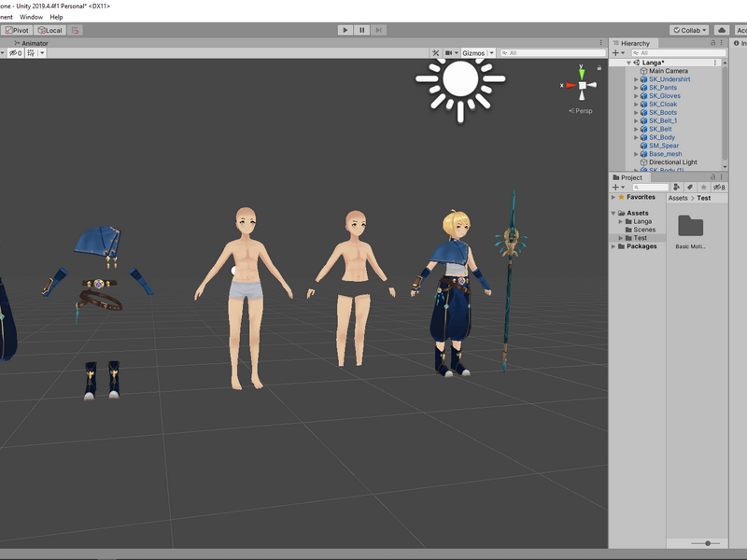Open the Project panel three-dot menu
Image resolution: width=747 pixels, height=560 pixels.
721,176
